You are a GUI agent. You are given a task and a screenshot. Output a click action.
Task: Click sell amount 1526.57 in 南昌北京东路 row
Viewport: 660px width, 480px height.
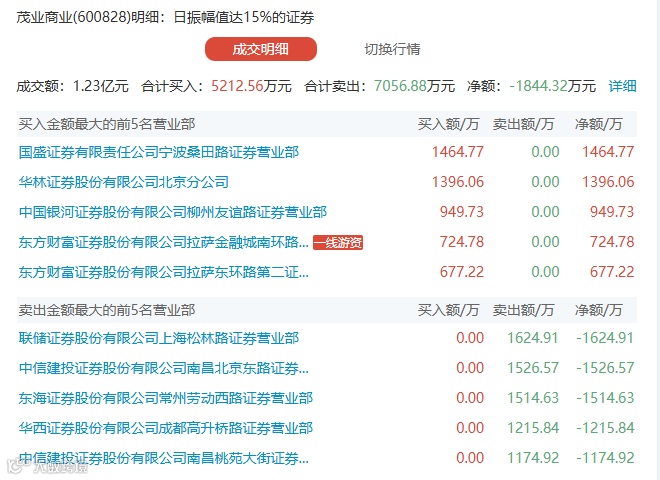point(533,368)
